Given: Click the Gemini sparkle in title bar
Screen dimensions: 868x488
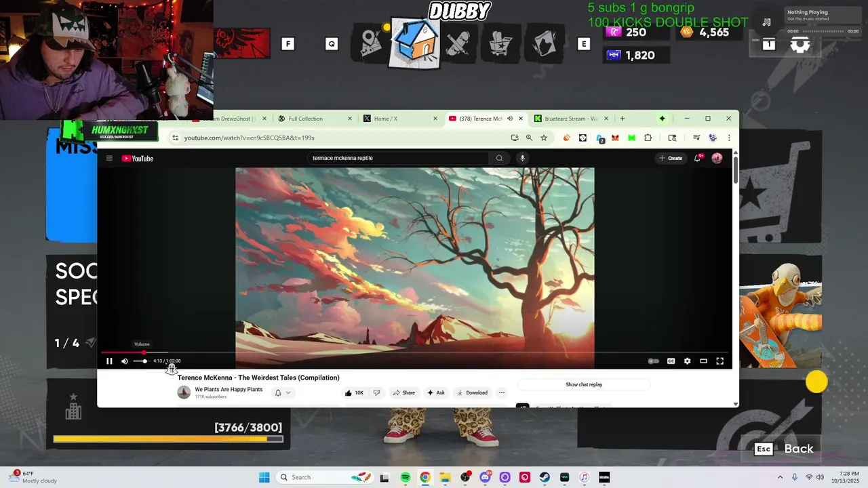Looking at the screenshot, I should click(x=663, y=119).
